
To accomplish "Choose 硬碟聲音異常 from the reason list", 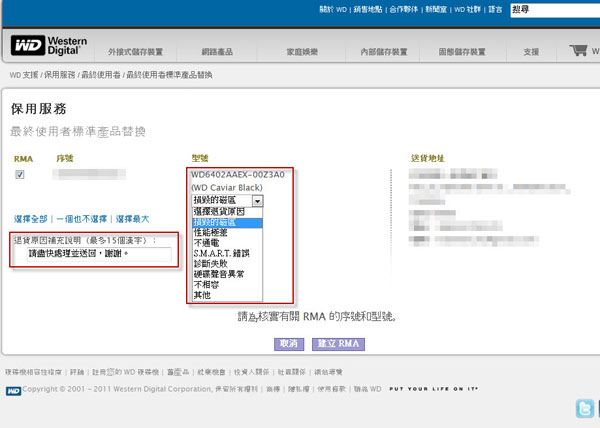I will [219, 274].
